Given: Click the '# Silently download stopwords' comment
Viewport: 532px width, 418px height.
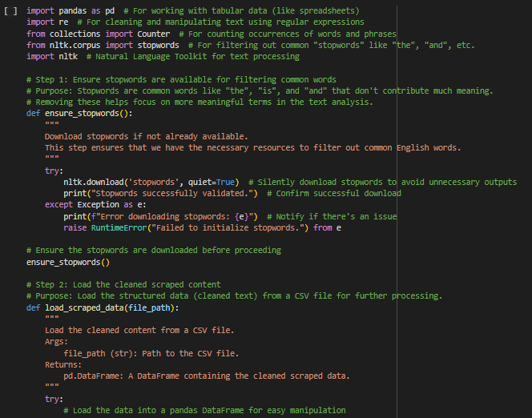Looking at the screenshot, I should pos(383,182).
